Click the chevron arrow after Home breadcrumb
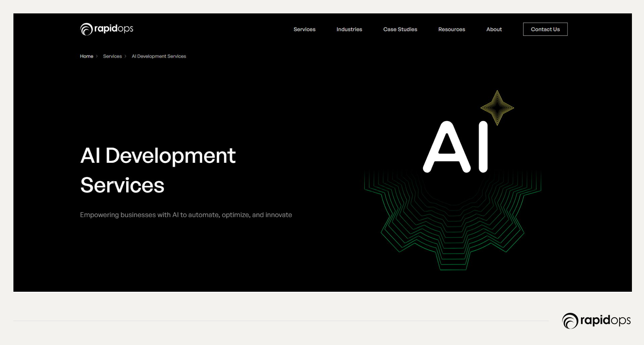The image size is (644, 345). pyautogui.click(x=97, y=56)
